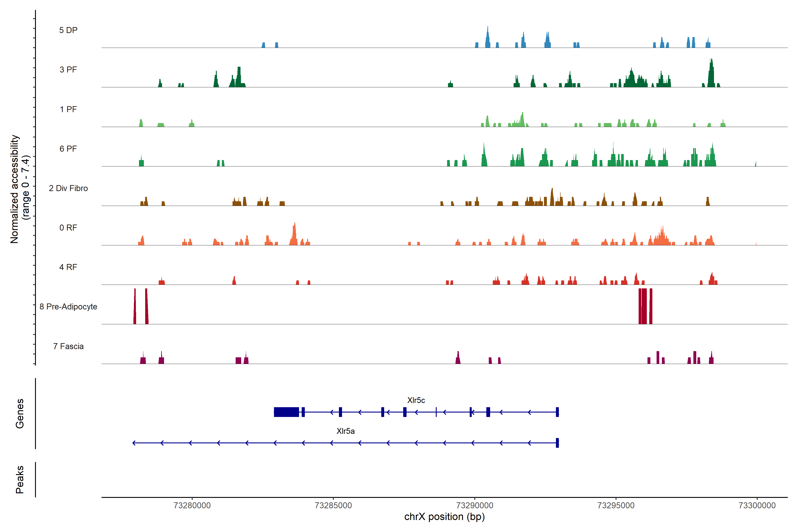Click the largest Xlr5c exon block
The image size is (798, 532).
point(286,412)
